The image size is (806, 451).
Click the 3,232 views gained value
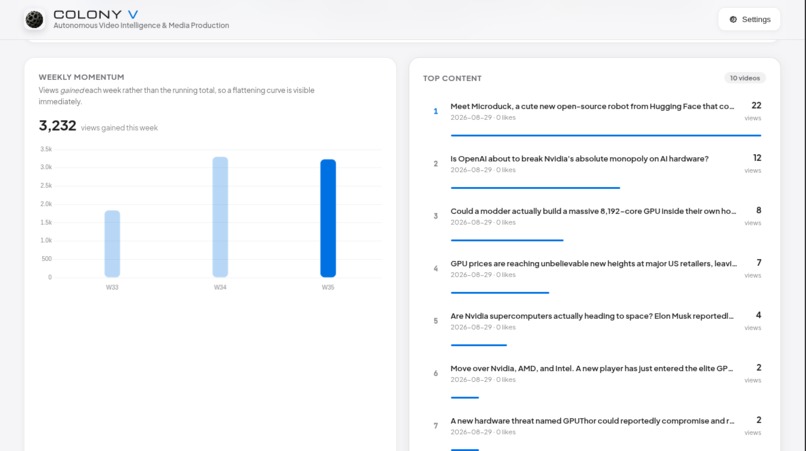point(58,125)
